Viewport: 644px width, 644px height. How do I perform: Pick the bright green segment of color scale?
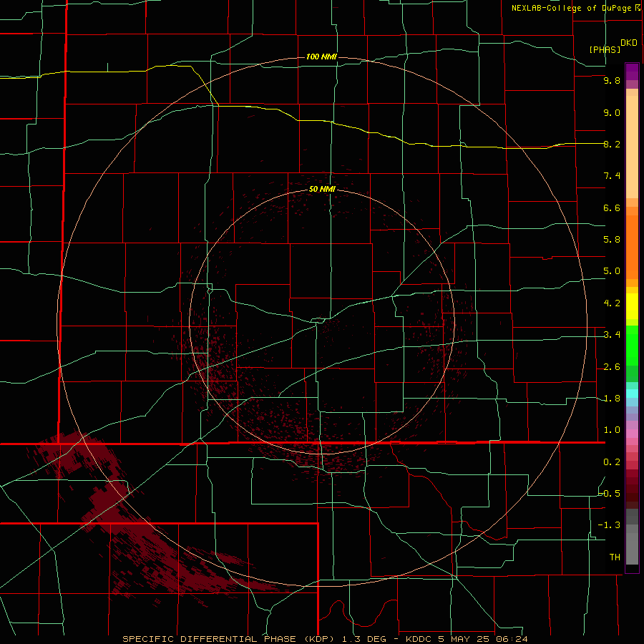(x=632, y=346)
